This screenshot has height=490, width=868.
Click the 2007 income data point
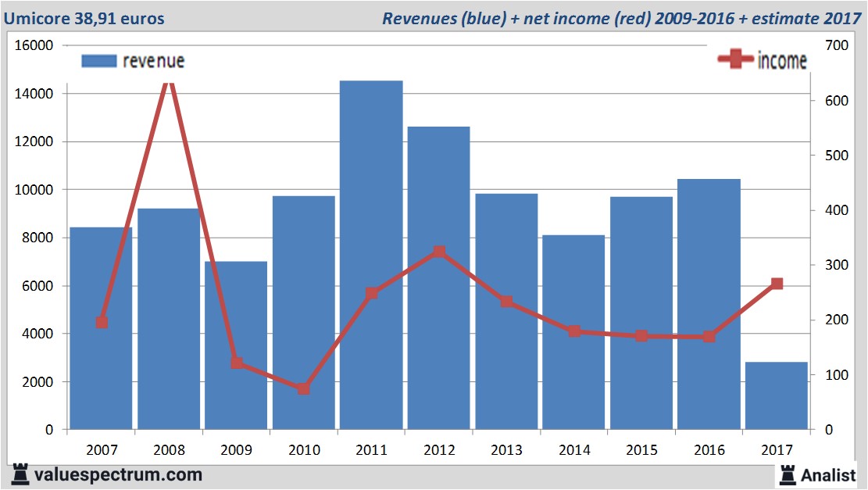[x=102, y=322]
